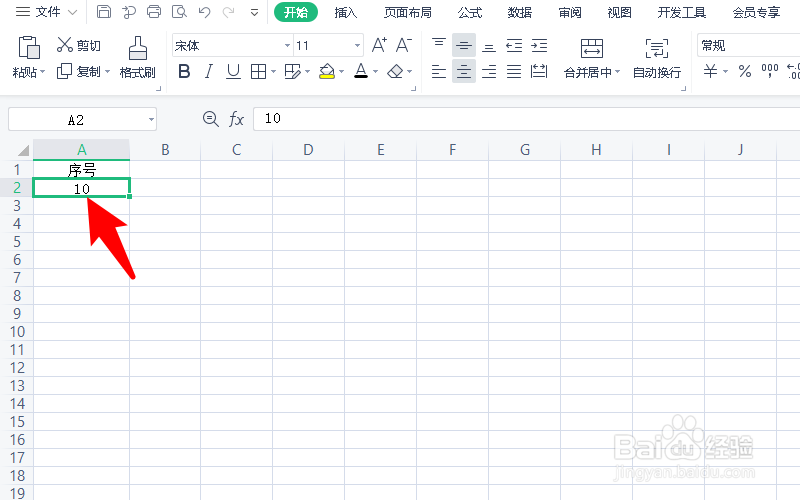Switch to the 审阅 Review tab
This screenshot has height=500, width=800.
pyautogui.click(x=570, y=12)
